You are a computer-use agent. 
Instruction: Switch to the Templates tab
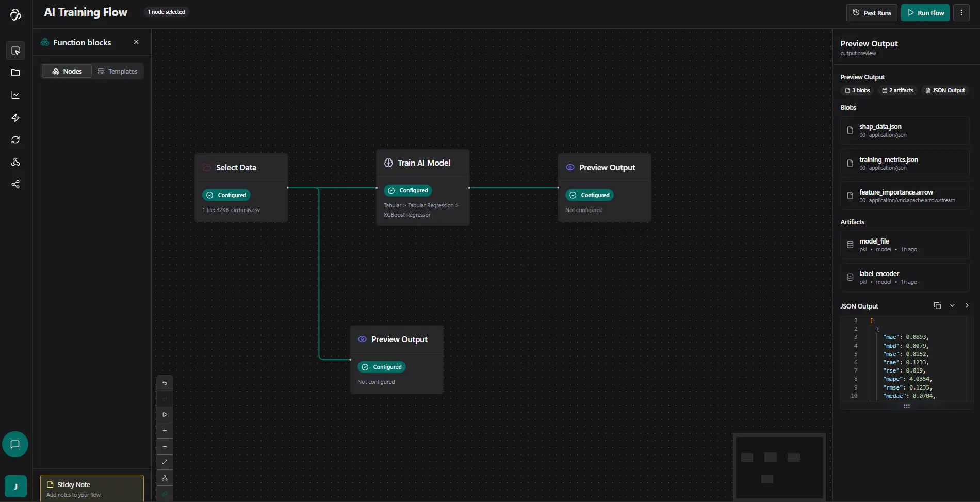point(118,72)
